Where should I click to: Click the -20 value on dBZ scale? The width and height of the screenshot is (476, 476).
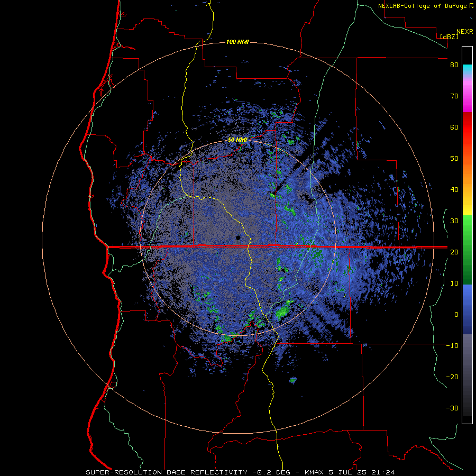[452, 377]
